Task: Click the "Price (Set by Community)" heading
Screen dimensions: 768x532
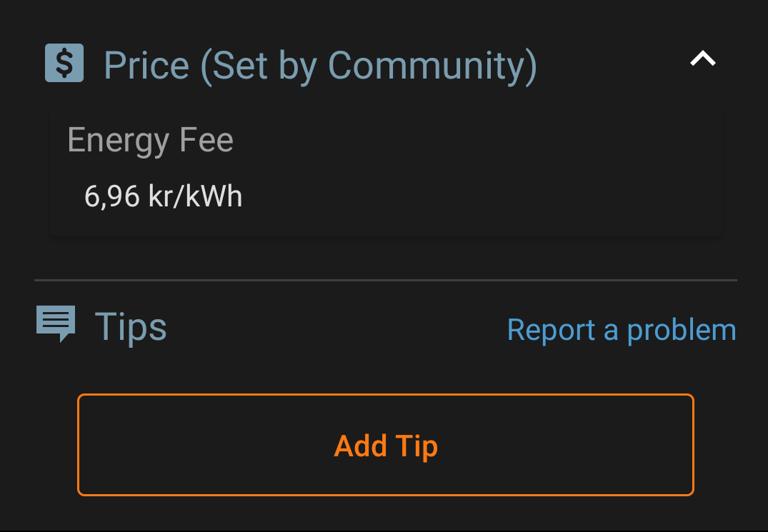Action: pyautogui.click(x=319, y=65)
